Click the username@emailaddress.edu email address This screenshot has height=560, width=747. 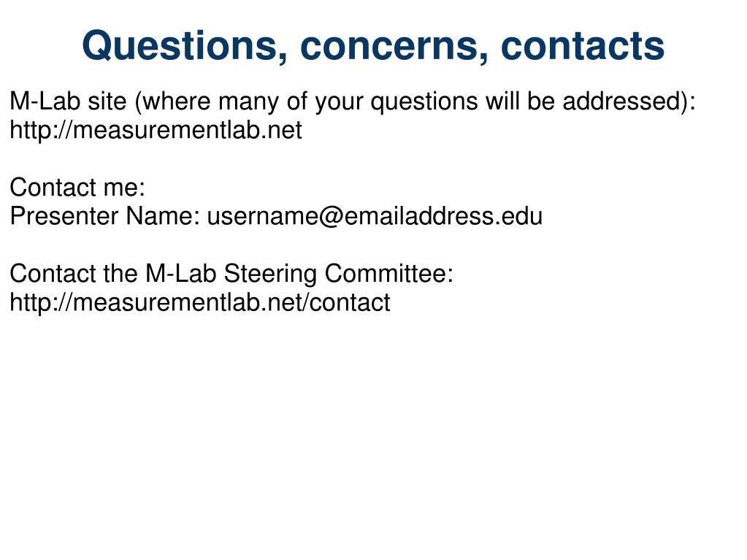(x=375, y=216)
